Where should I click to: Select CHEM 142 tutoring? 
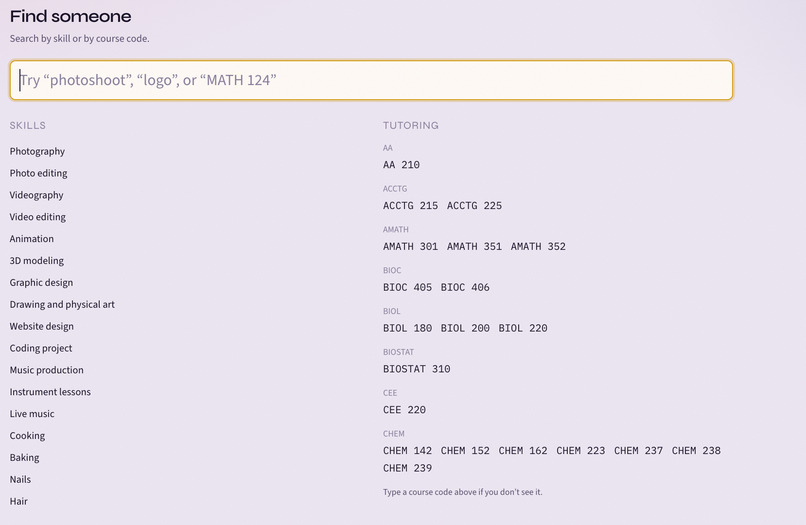coord(408,450)
